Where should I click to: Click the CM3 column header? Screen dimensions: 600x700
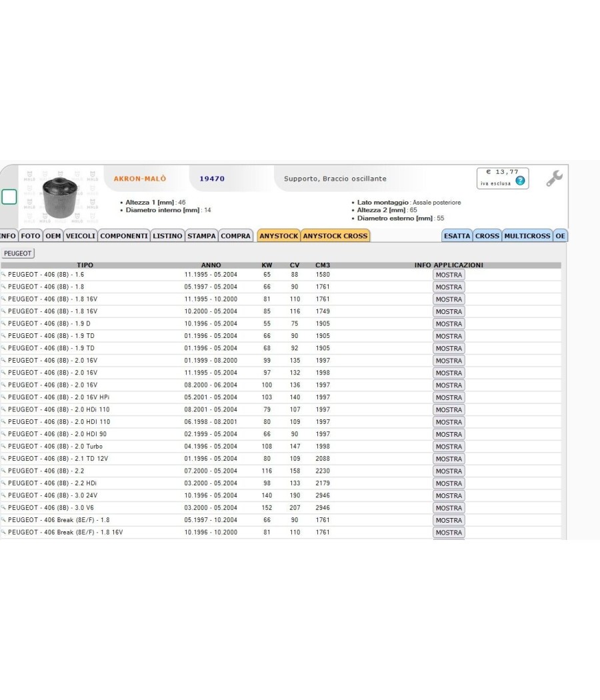(x=323, y=265)
